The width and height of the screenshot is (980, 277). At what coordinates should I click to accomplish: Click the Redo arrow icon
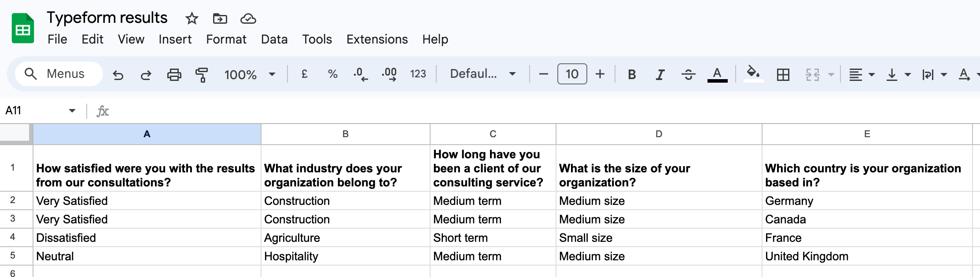click(146, 75)
